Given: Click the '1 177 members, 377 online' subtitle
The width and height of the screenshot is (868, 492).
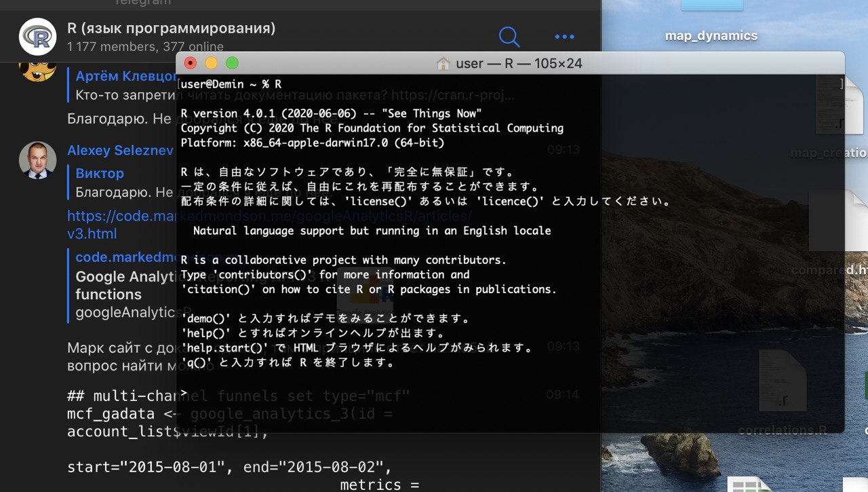Looking at the screenshot, I should point(145,47).
